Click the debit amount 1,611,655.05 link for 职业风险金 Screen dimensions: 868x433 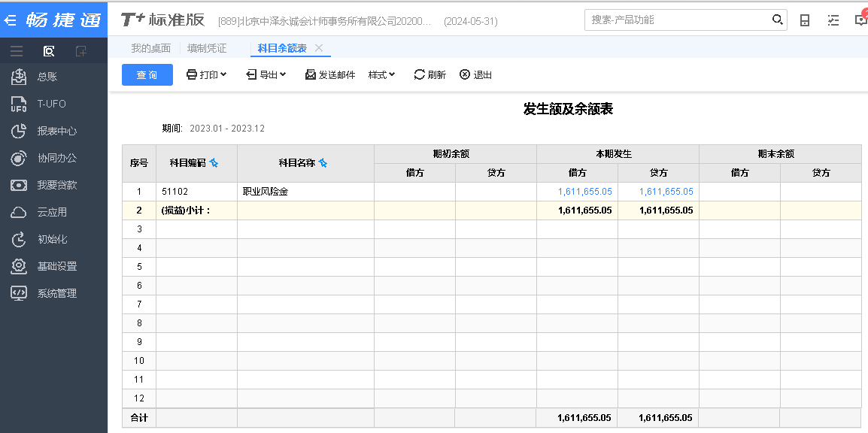coord(584,192)
